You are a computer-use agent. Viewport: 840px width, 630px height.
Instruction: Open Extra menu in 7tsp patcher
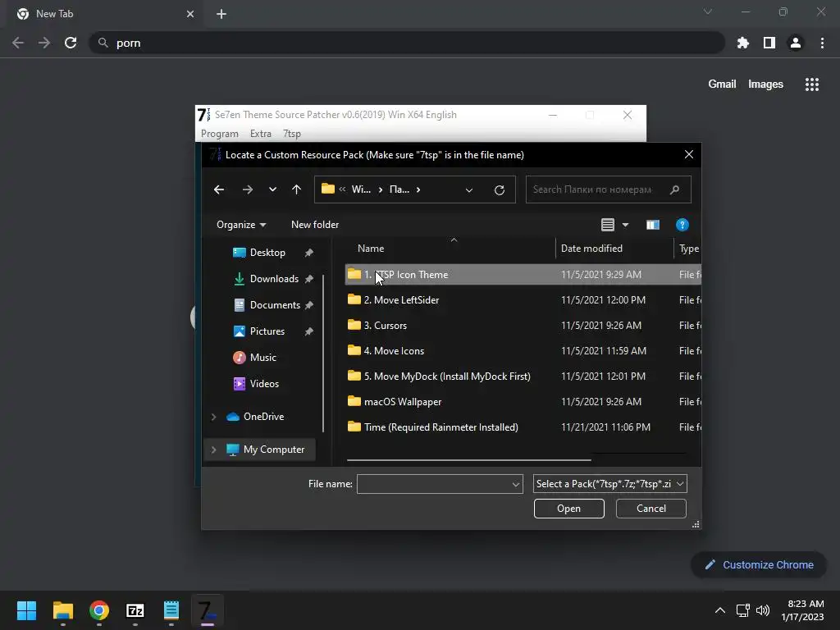[x=260, y=134]
